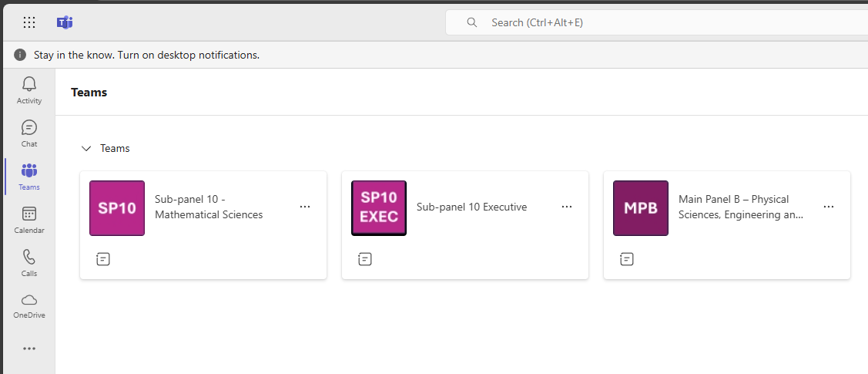Open Sub-panel 10 Executive team
868x374 pixels.
click(x=471, y=207)
